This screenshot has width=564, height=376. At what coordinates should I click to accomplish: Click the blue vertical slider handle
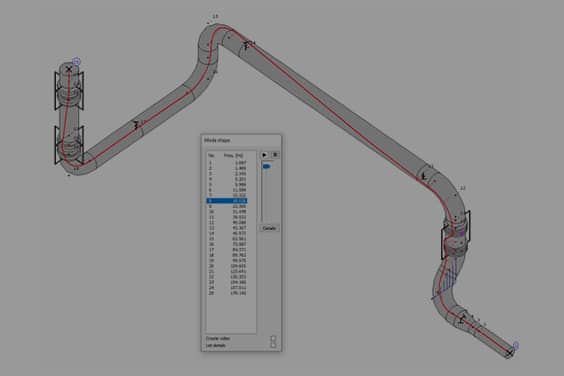pos(267,166)
